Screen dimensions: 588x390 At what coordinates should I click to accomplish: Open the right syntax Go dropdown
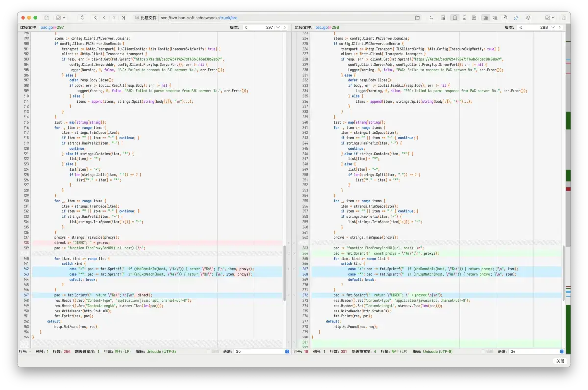click(536, 351)
